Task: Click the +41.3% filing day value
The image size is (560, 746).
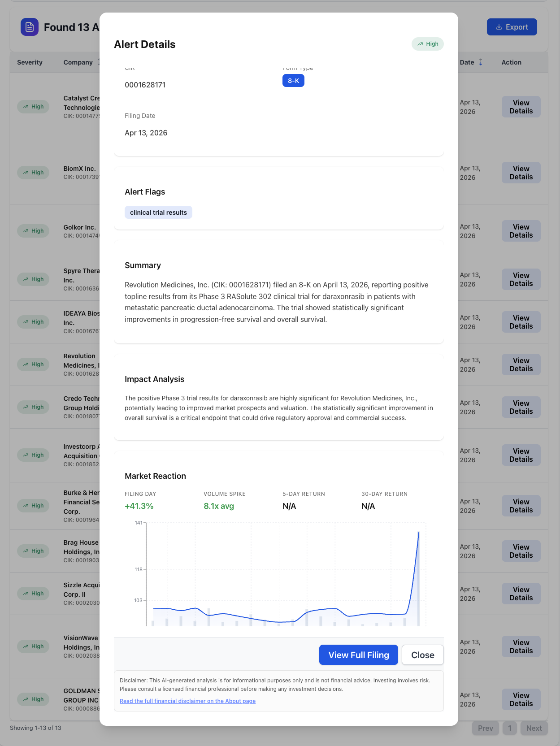Action: coord(139,506)
